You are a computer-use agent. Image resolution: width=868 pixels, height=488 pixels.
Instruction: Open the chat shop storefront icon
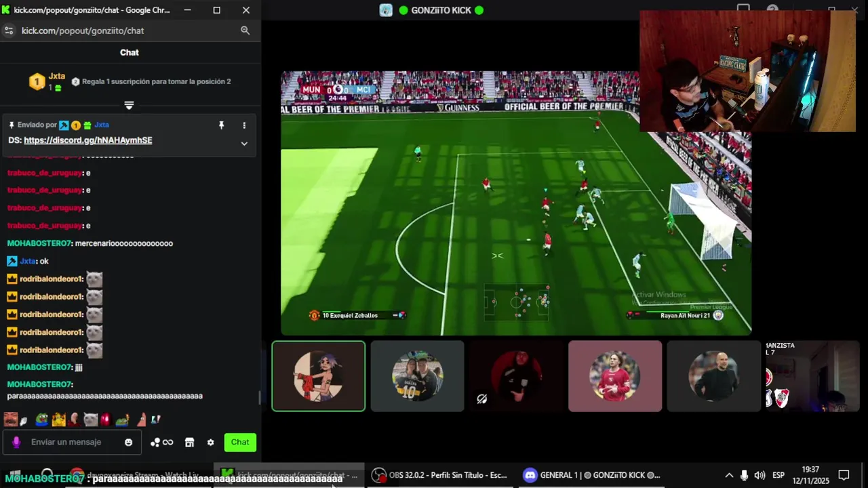pyautogui.click(x=189, y=443)
